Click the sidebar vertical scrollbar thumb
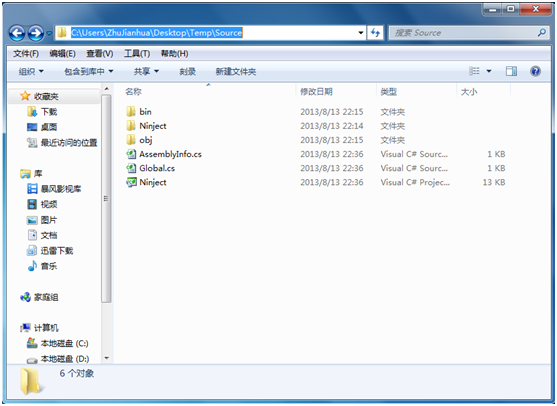Viewport: 557px width, 406px height. tap(106, 199)
